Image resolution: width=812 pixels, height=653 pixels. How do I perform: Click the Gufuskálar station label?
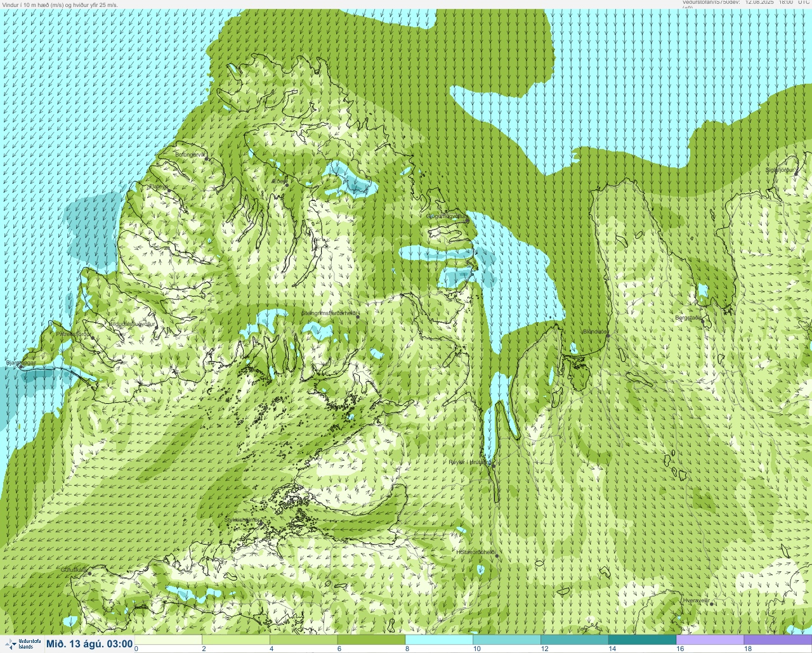(x=74, y=570)
